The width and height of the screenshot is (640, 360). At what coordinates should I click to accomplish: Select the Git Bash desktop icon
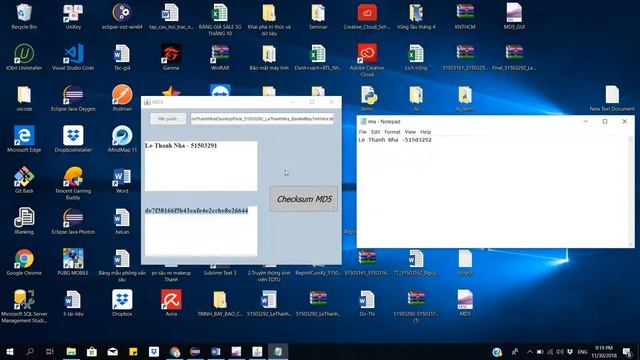pos(24,180)
